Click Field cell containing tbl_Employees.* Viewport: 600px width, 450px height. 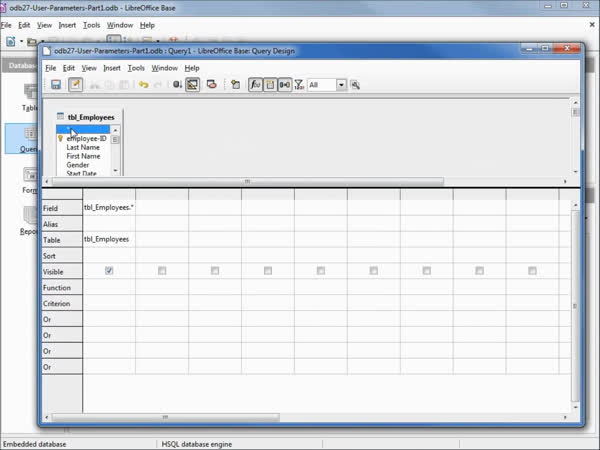click(109, 207)
